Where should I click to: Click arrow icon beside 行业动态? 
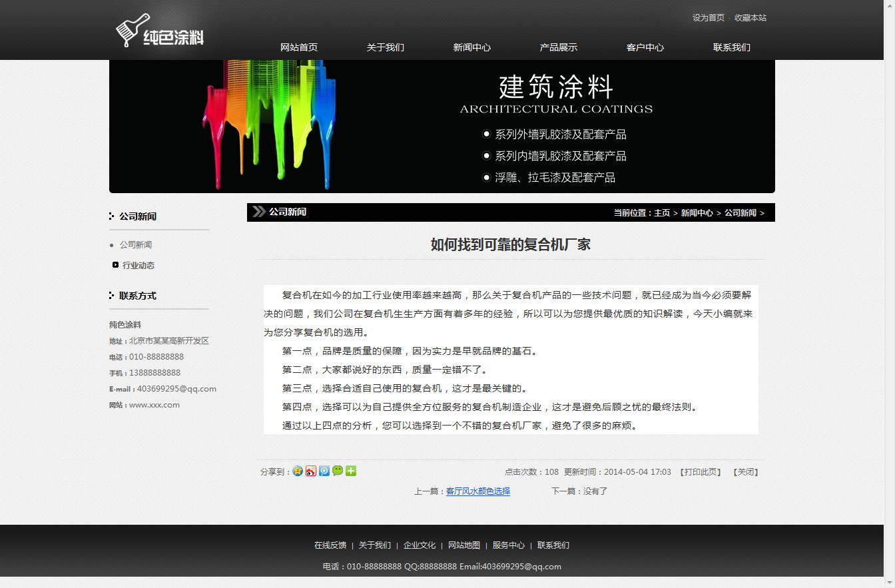click(115, 265)
